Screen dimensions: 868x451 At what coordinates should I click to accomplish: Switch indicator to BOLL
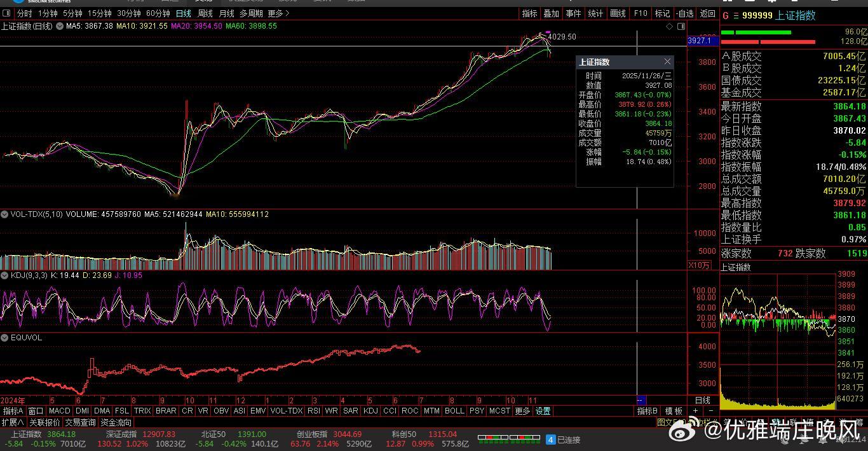(x=454, y=411)
